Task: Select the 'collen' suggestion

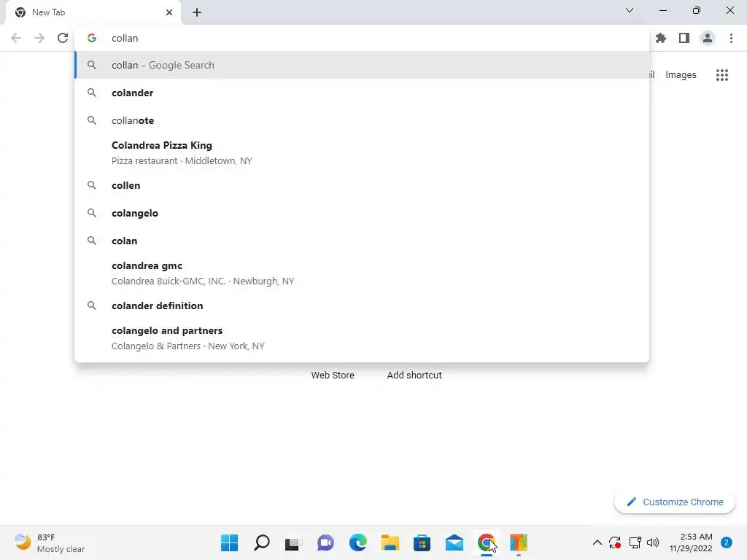Action: coord(362,185)
